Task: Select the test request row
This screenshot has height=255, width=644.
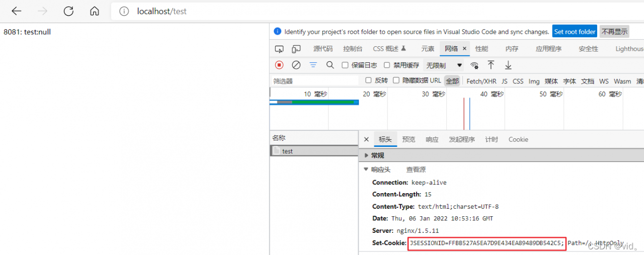Action: (314, 151)
